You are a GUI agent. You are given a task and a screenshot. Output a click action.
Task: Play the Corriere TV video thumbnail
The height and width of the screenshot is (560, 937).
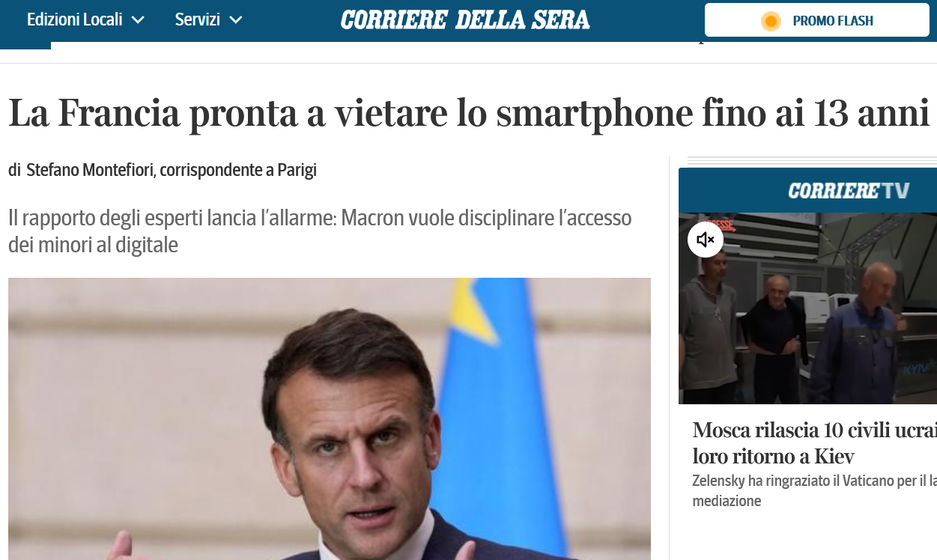pos(807,308)
